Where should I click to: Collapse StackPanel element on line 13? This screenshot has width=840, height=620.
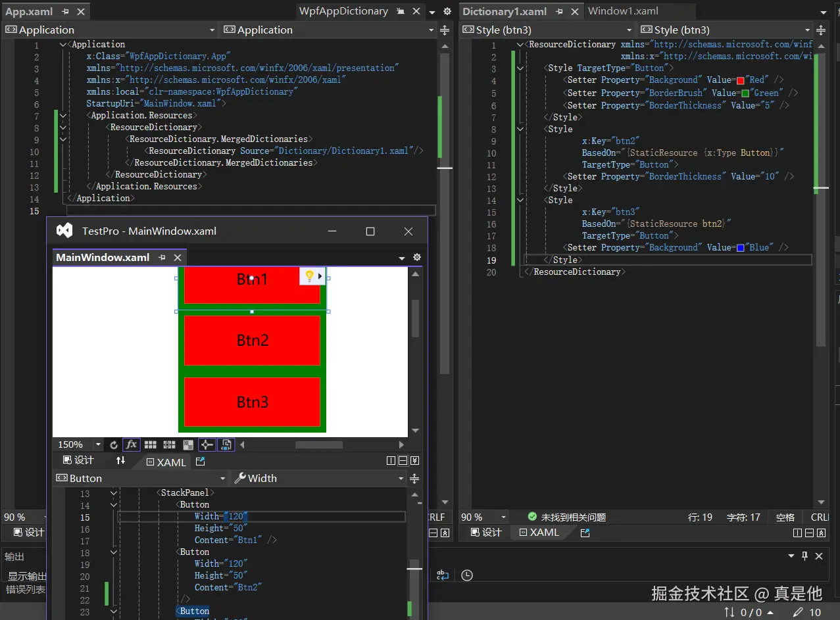coord(114,493)
